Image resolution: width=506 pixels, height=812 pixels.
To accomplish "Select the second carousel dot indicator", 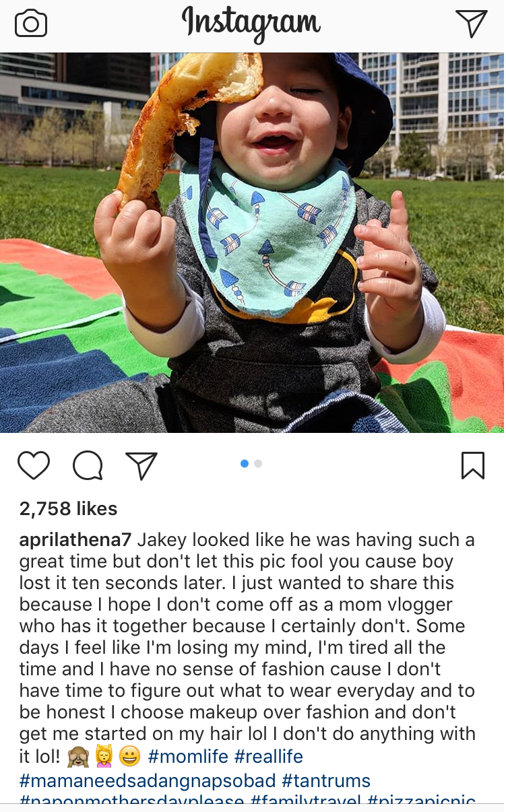I will point(258,463).
